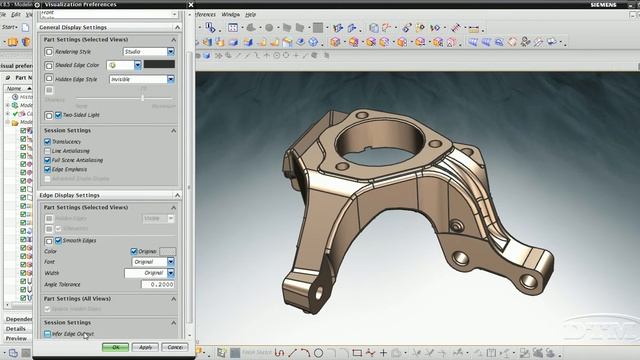Viewport: 640px width, 360px height.
Task: Select the Circle sketch tool
Action: 319,353
